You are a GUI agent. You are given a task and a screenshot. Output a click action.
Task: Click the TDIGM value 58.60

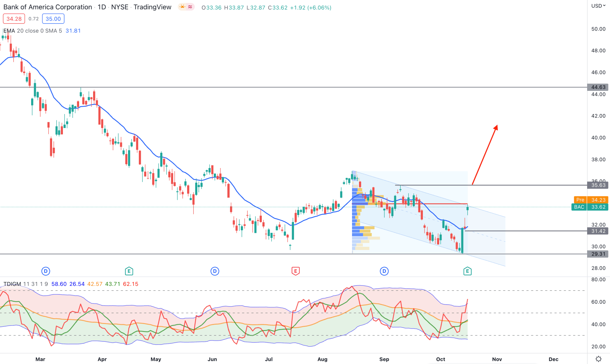pos(59,284)
